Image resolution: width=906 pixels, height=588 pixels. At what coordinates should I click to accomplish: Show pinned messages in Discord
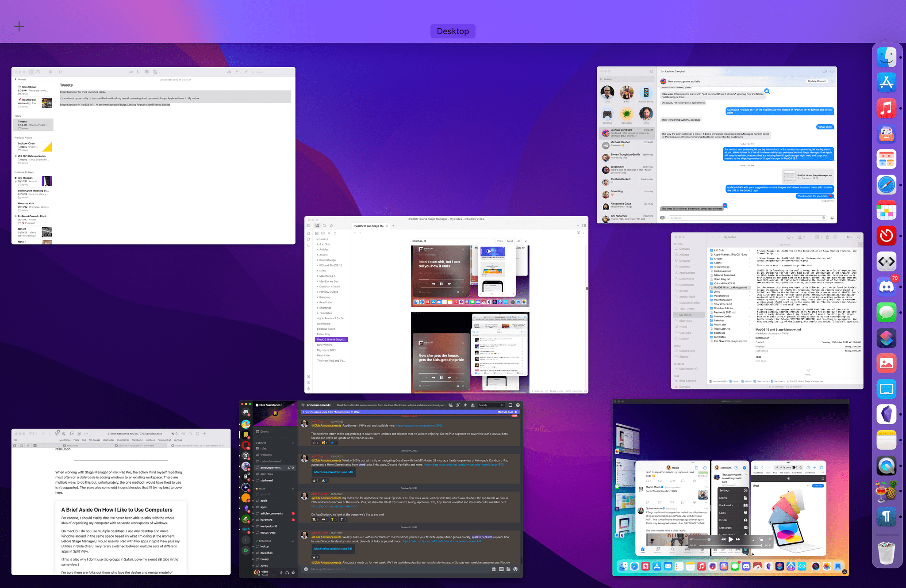point(465,405)
